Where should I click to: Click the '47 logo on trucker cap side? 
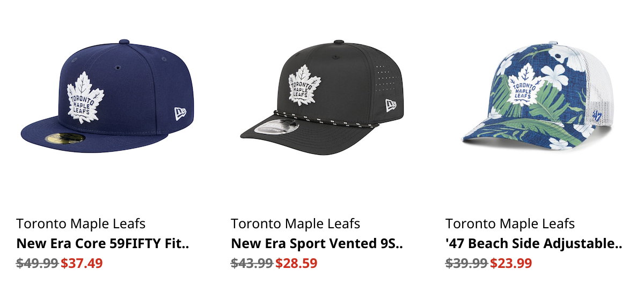coord(596,115)
